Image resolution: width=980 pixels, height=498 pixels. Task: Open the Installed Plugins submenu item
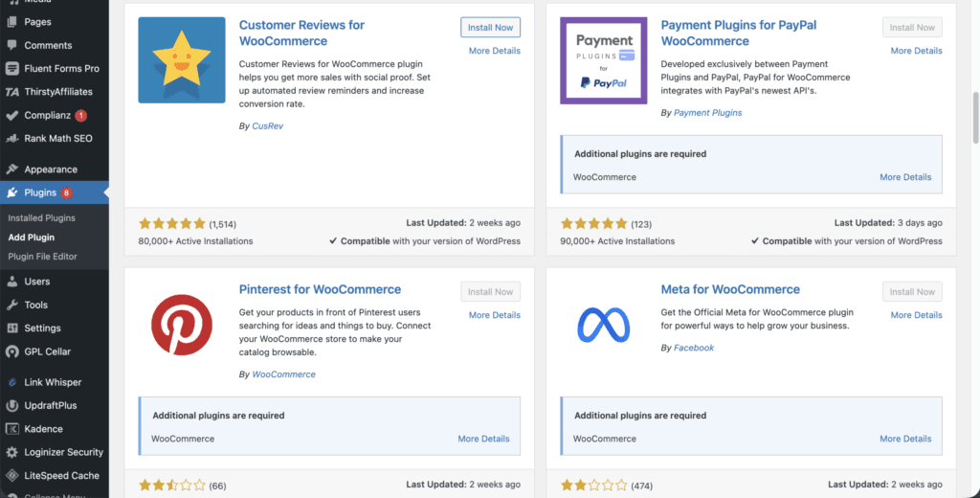pyautogui.click(x=41, y=217)
